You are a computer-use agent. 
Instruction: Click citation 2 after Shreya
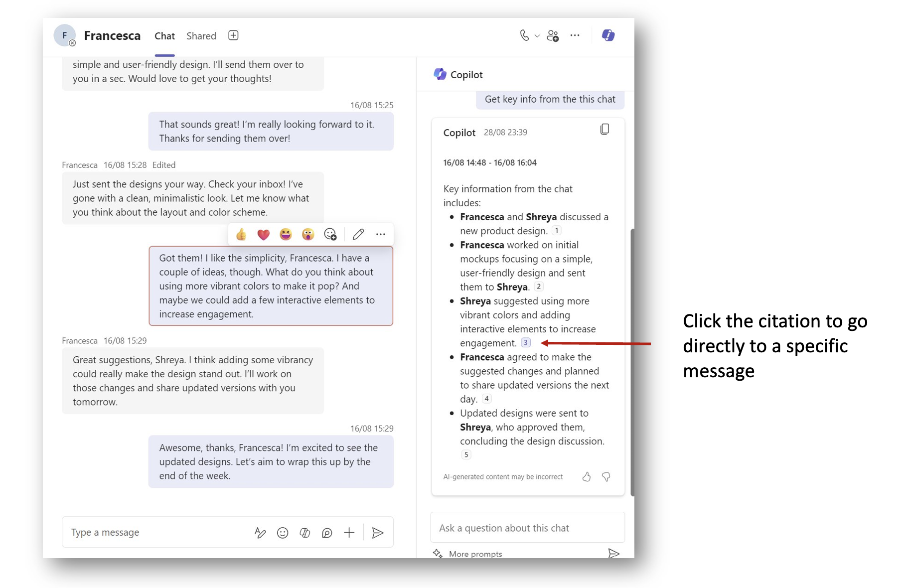(x=539, y=287)
